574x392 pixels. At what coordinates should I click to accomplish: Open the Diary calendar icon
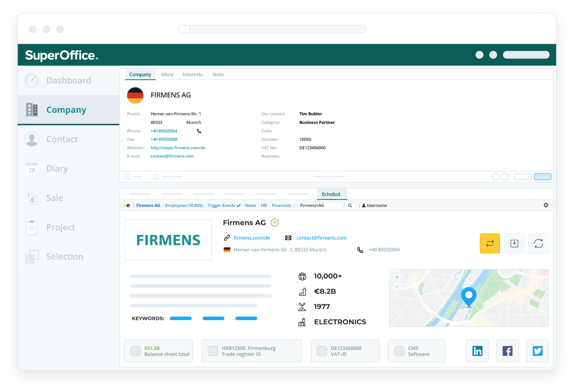(32, 169)
